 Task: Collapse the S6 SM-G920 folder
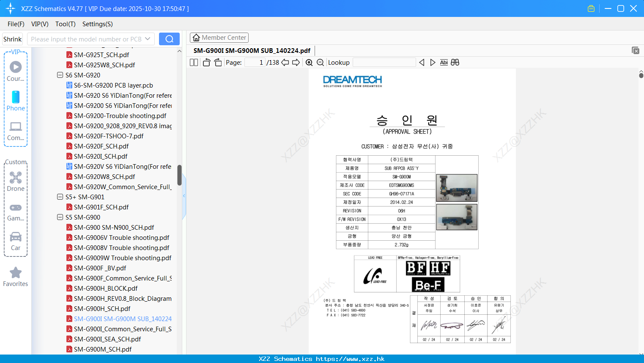60,75
